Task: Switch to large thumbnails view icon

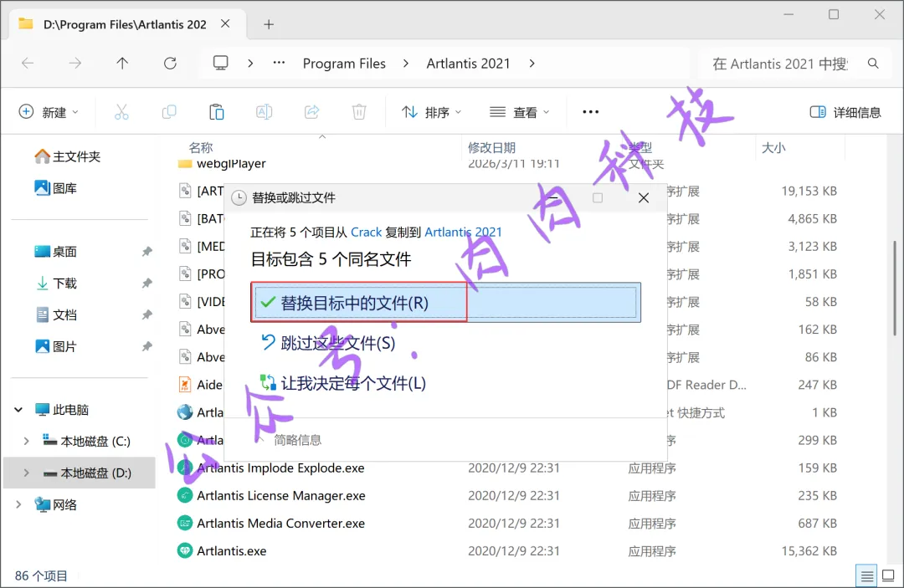Action: (x=888, y=575)
